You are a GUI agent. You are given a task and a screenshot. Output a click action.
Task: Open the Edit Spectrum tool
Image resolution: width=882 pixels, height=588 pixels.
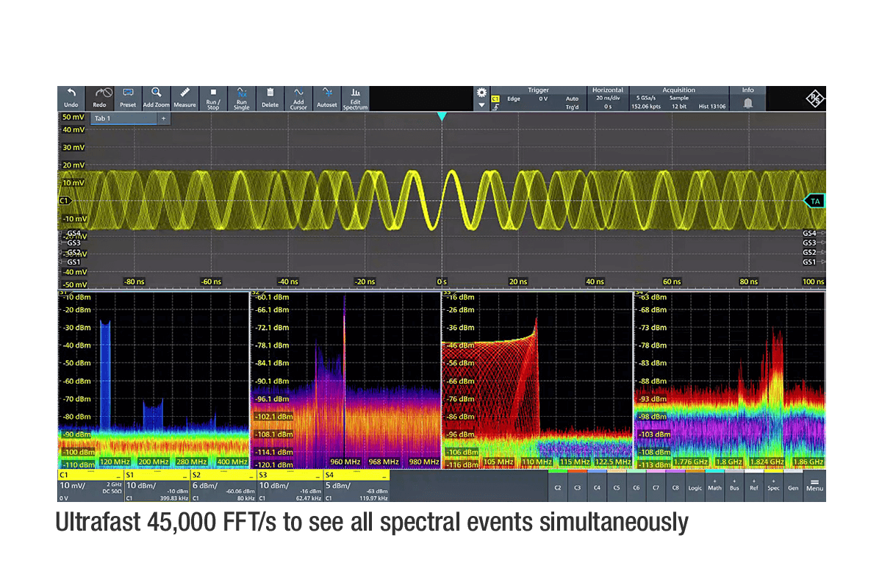(x=355, y=98)
